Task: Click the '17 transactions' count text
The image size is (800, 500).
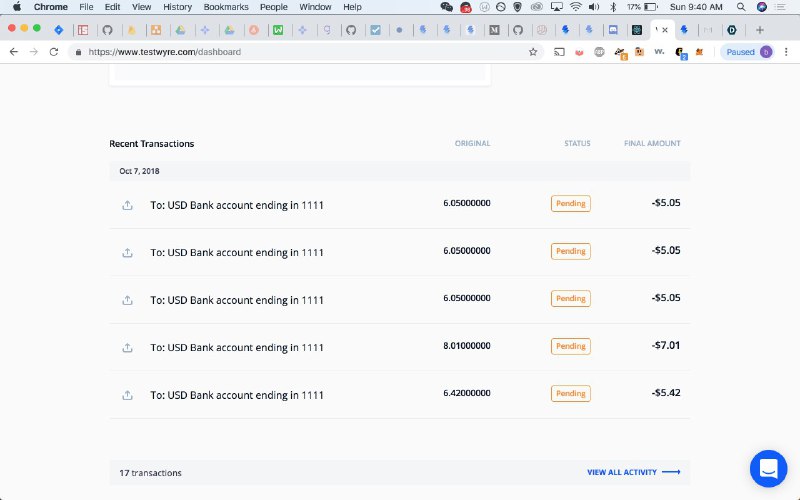Action: [x=151, y=473]
